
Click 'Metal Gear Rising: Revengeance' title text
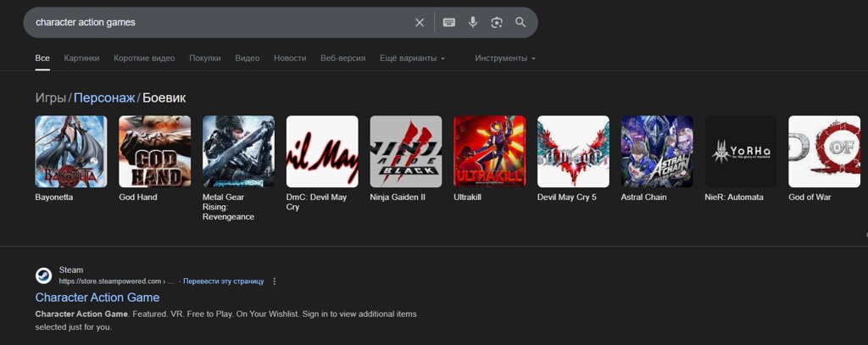pyautogui.click(x=229, y=207)
